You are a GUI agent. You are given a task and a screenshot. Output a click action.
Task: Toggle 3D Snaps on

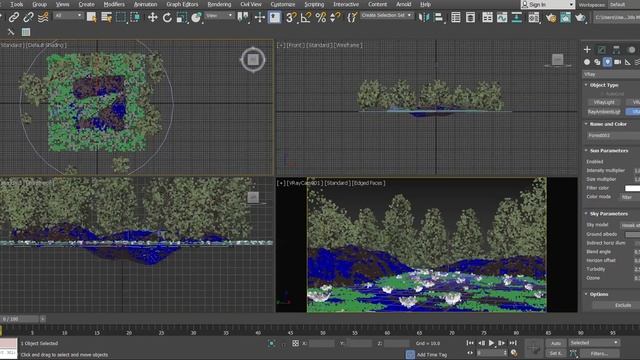[291, 18]
